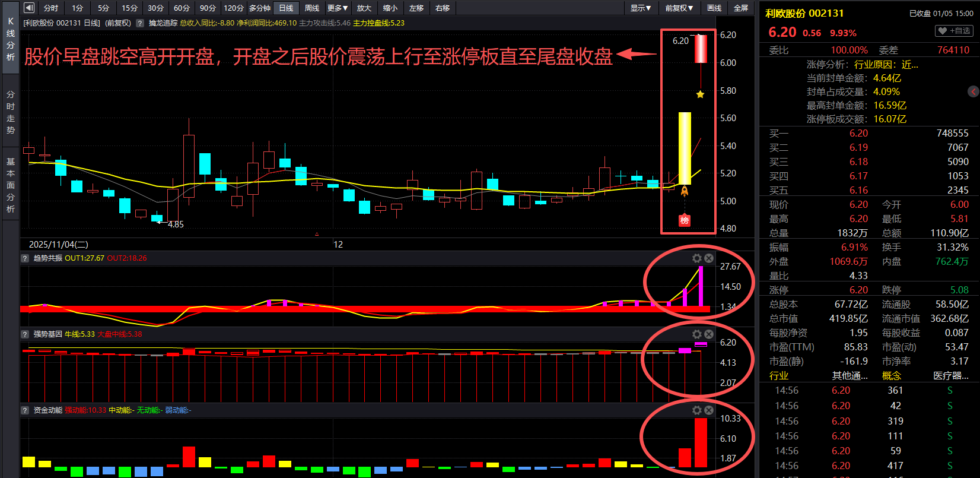
Task: Open help for the 资金动能 indicator
Action: (x=25, y=410)
